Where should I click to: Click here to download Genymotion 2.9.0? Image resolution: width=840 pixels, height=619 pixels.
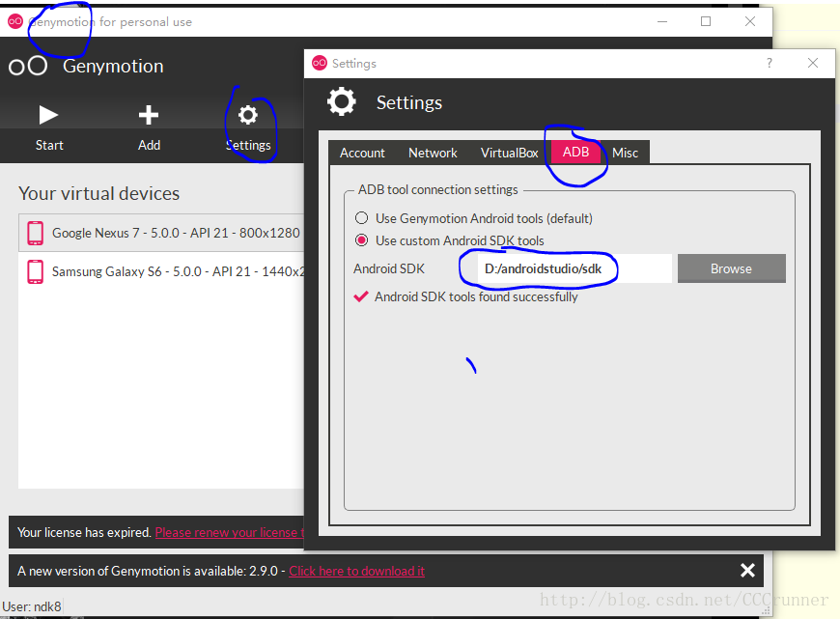pyautogui.click(x=357, y=571)
